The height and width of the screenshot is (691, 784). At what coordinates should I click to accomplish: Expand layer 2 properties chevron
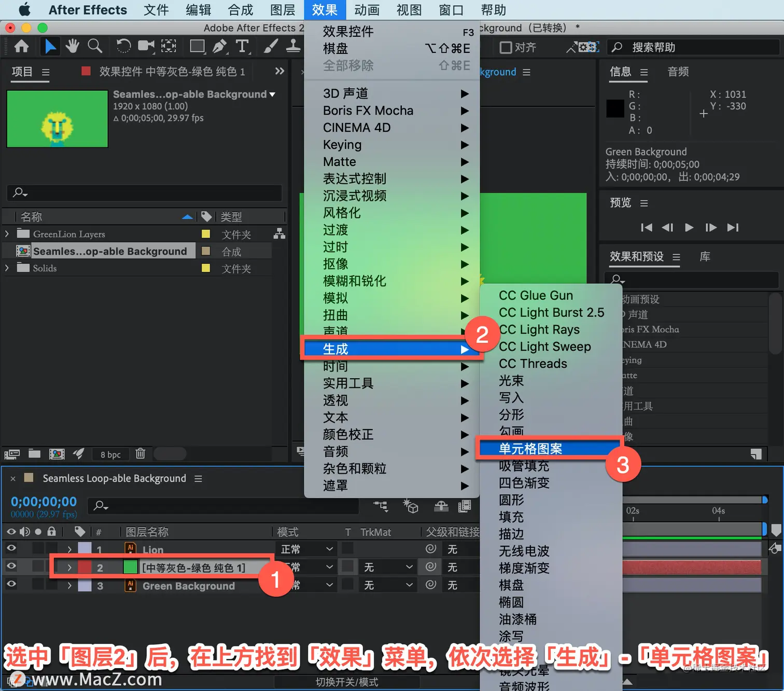(x=69, y=568)
